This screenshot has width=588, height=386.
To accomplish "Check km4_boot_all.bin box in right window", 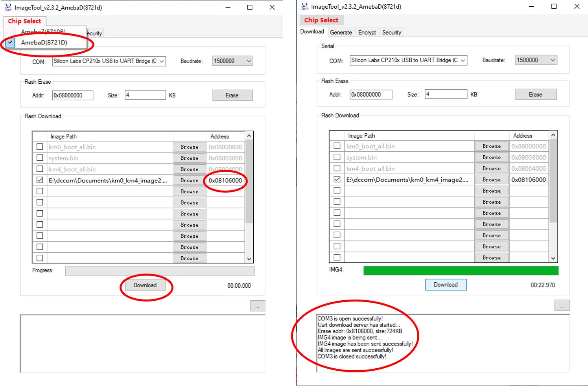I will pyautogui.click(x=337, y=168).
